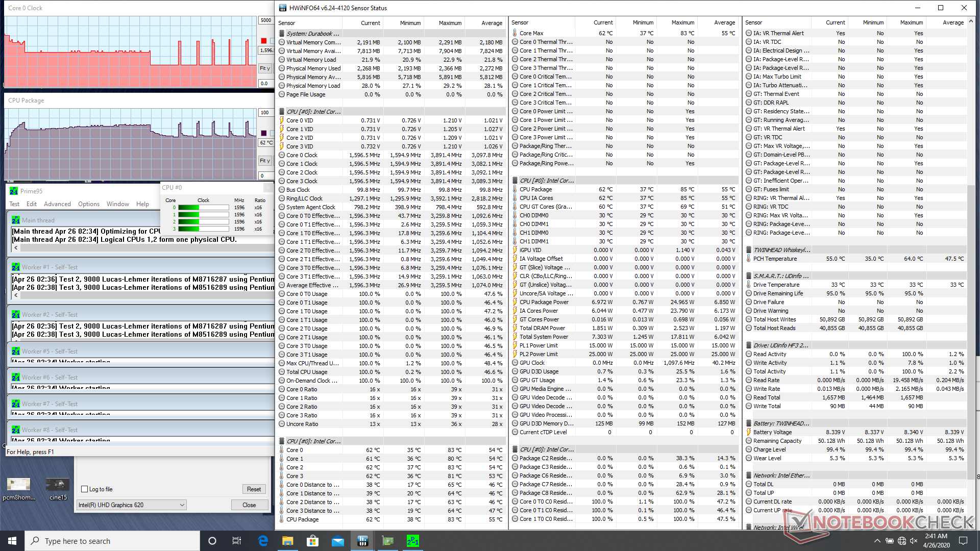This screenshot has height=551, width=980.
Task: Click the red color swatch of Core 0 Clock graph
Action: pyautogui.click(x=263, y=41)
